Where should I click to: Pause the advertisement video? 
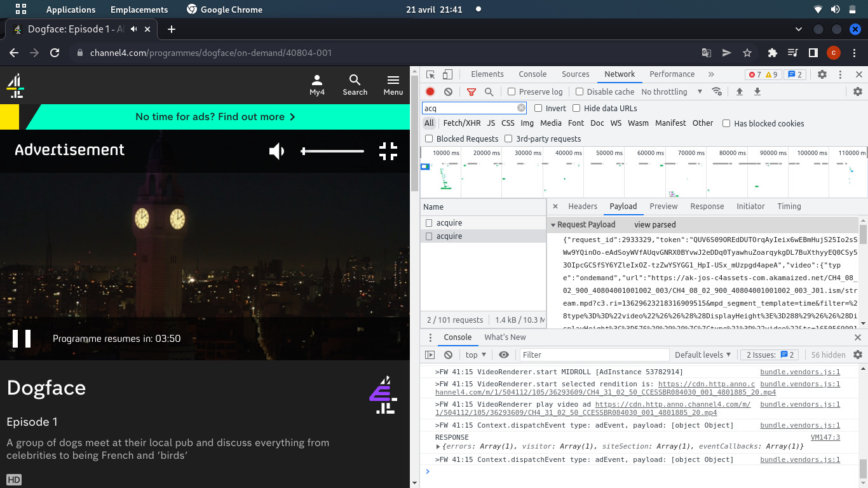pos(22,339)
